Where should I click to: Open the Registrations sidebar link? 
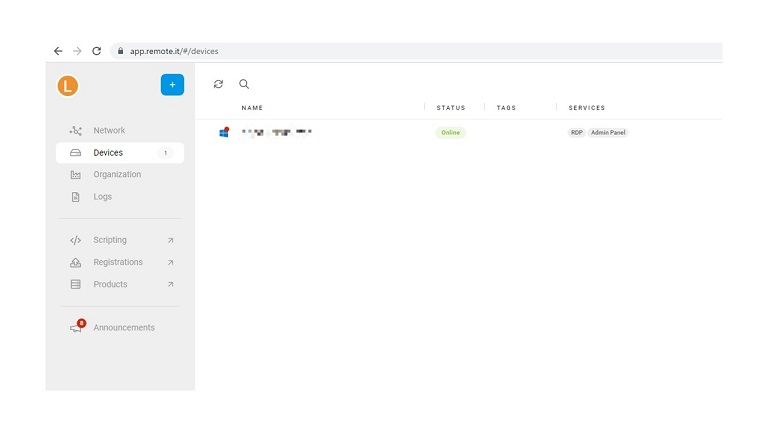tap(120, 262)
